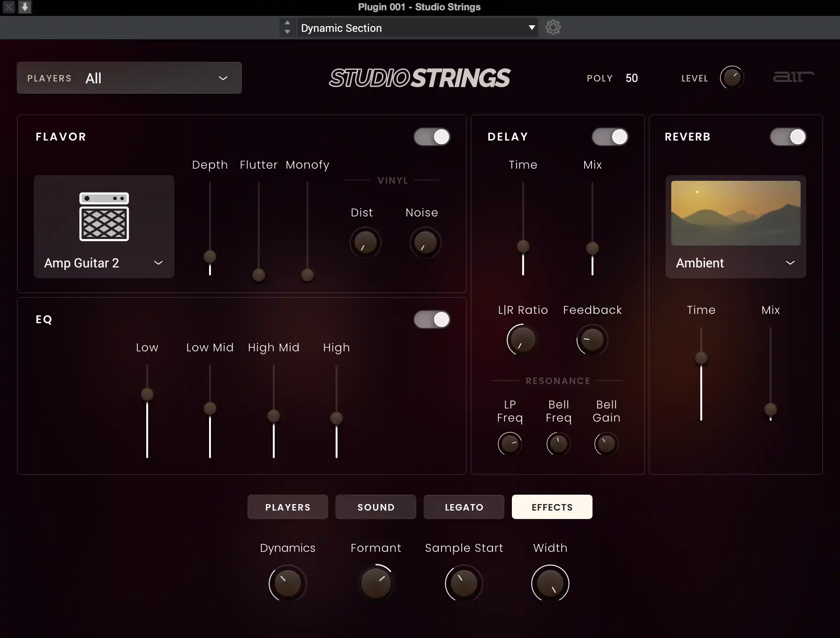
Task: Click the Players button at the bottom
Action: (287, 507)
